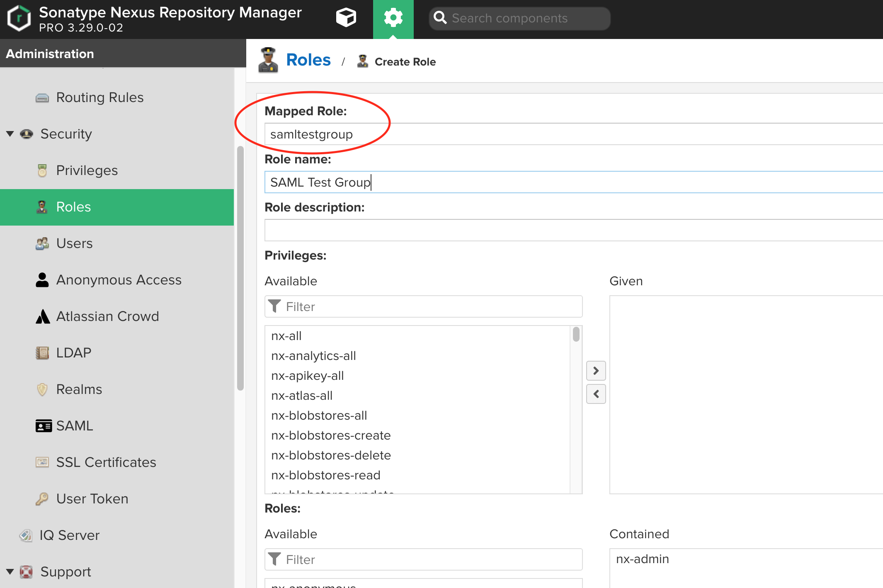The height and width of the screenshot is (588, 883).
Task: Click the SAML ID card icon
Action: [x=43, y=426]
